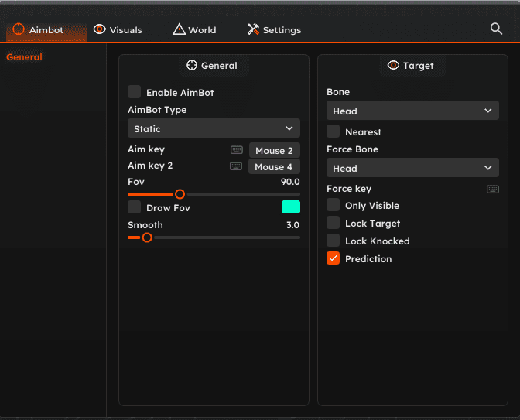Toggle the Only Visible checkbox
Screen dimensions: 520x420
pos(334,205)
